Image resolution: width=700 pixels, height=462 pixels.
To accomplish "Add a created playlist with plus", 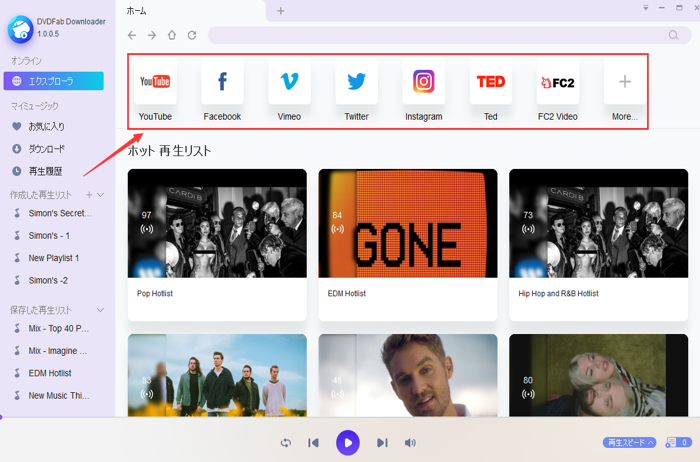I will (89, 195).
